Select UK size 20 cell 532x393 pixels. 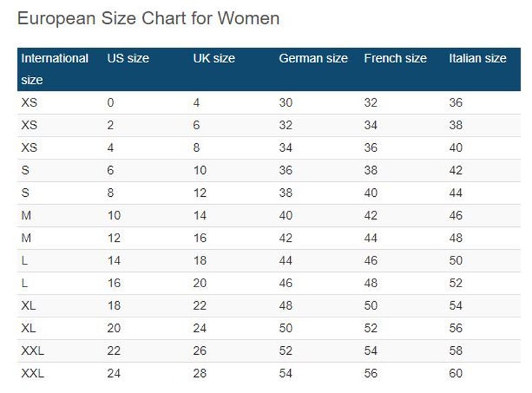coord(200,283)
